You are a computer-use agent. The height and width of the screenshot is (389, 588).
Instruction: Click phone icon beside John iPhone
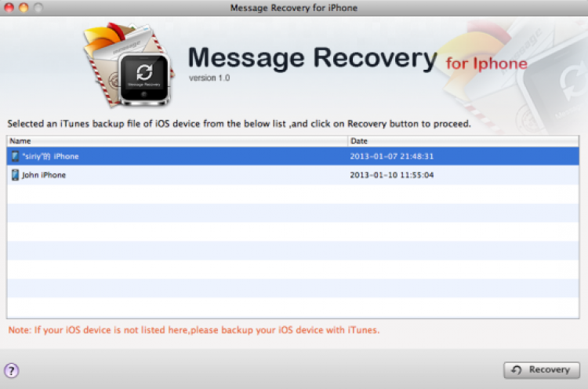click(x=15, y=175)
